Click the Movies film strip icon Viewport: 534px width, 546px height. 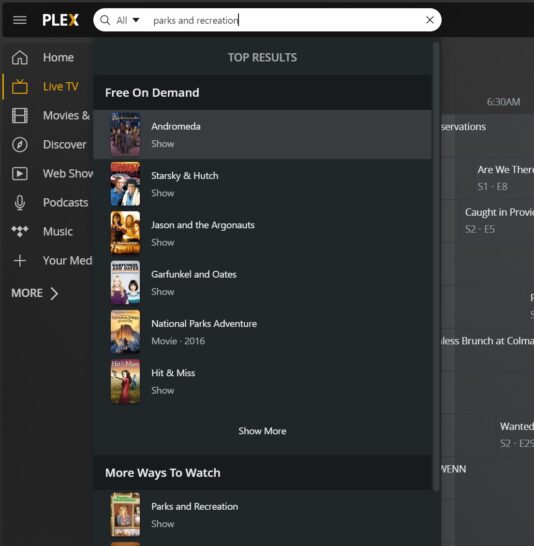click(19, 116)
